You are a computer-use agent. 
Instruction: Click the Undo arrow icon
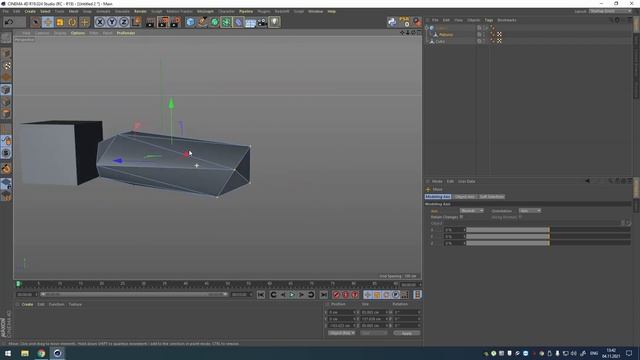pos(9,22)
